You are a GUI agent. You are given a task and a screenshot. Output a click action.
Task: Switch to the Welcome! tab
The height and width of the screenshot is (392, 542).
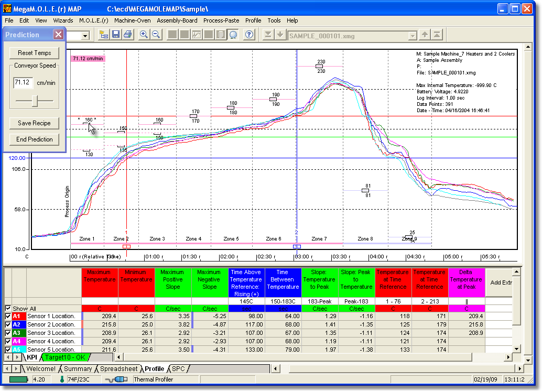(41, 369)
